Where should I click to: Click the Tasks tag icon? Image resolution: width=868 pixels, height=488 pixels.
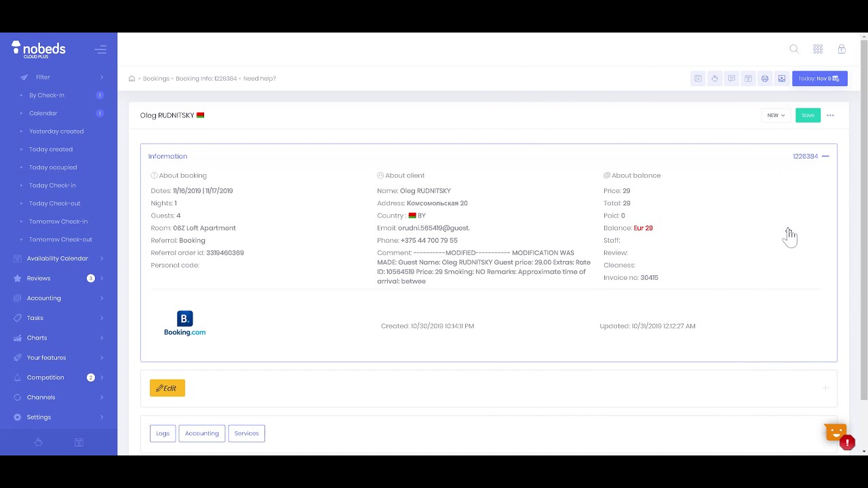tap(18, 318)
